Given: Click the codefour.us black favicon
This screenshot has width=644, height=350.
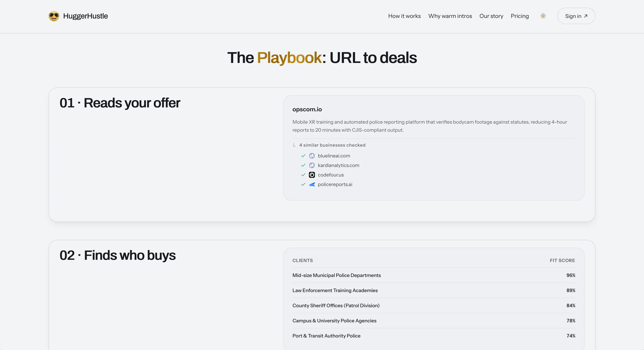Looking at the screenshot, I should click(x=312, y=175).
